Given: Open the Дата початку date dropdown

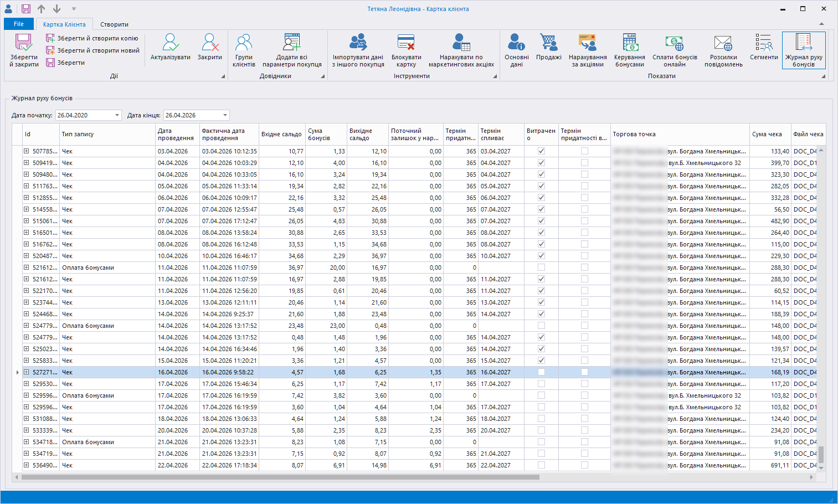Looking at the screenshot, I should 117,115.
